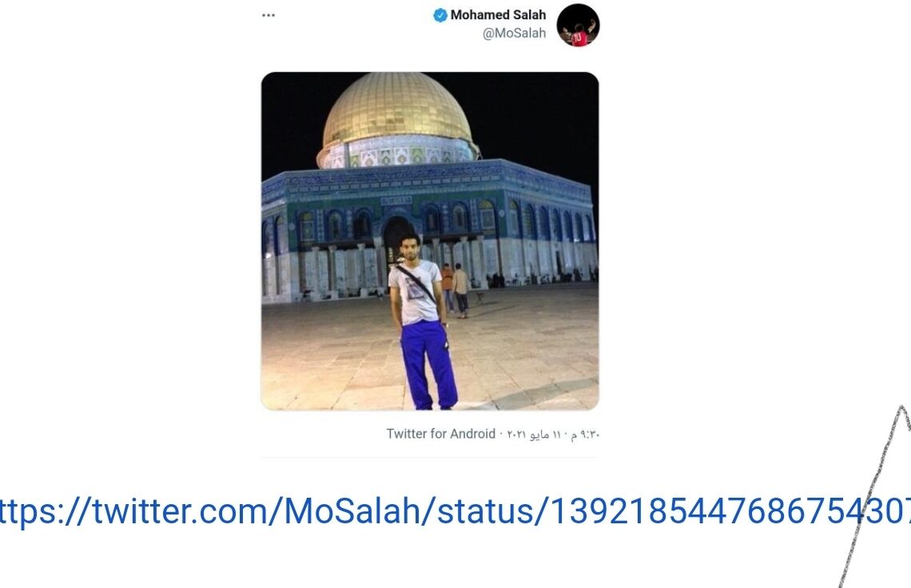Image resolution: width=911 pixels, height=588 pixels.
Task: Click the man's blue pants in photo
Action: (428, 365)
